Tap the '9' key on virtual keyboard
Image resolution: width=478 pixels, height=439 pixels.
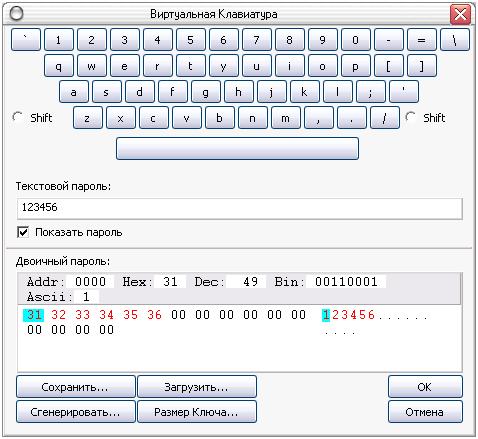[323, 40]
